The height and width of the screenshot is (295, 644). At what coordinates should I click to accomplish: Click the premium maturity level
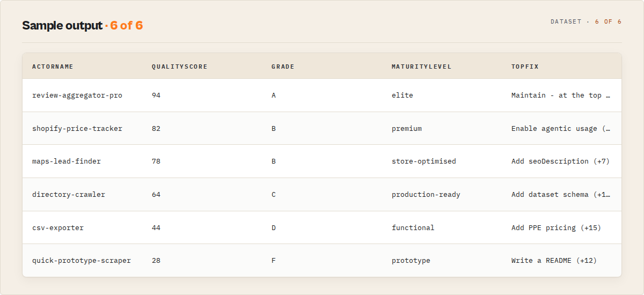[407, 129]
